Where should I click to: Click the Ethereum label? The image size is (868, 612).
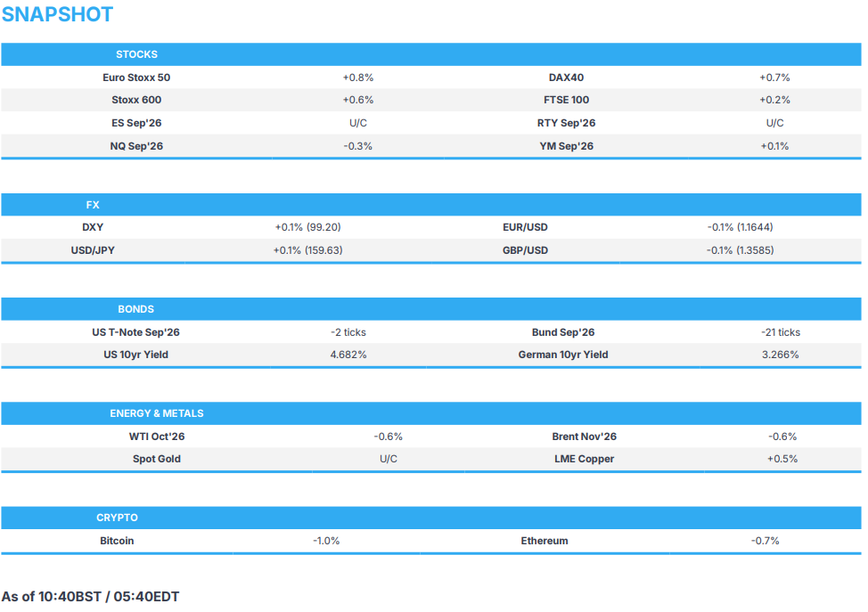[545, 541]
